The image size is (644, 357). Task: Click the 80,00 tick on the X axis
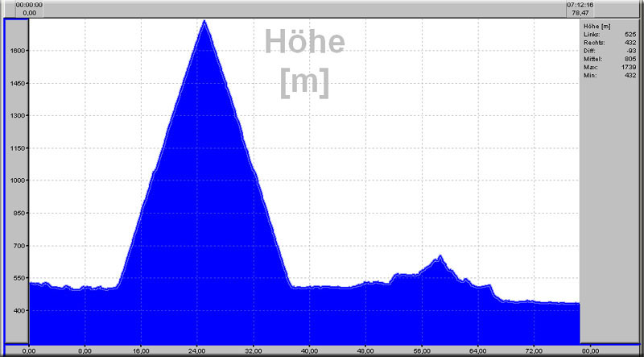588,351
